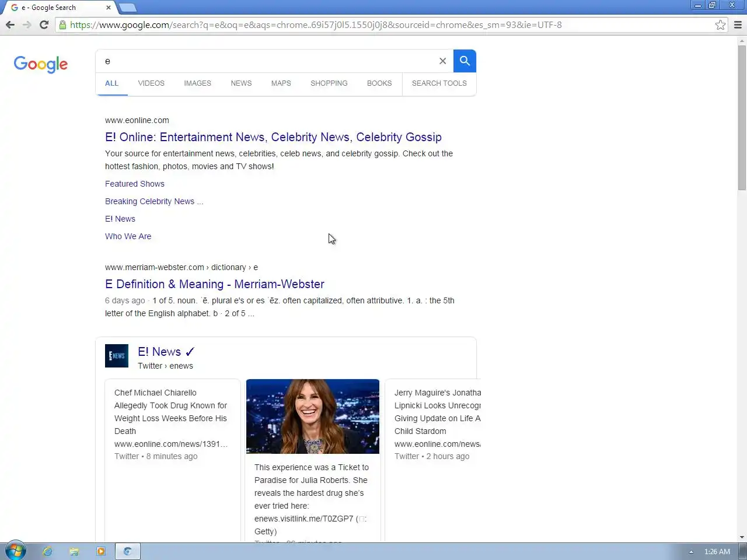Click the scrollbar up arrow
Screen dimensions: 747x560
(742, 40)
